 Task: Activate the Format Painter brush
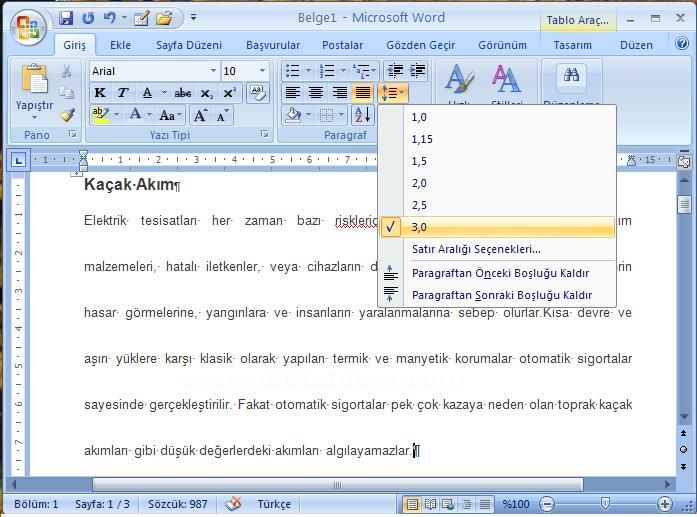point(67,114)
